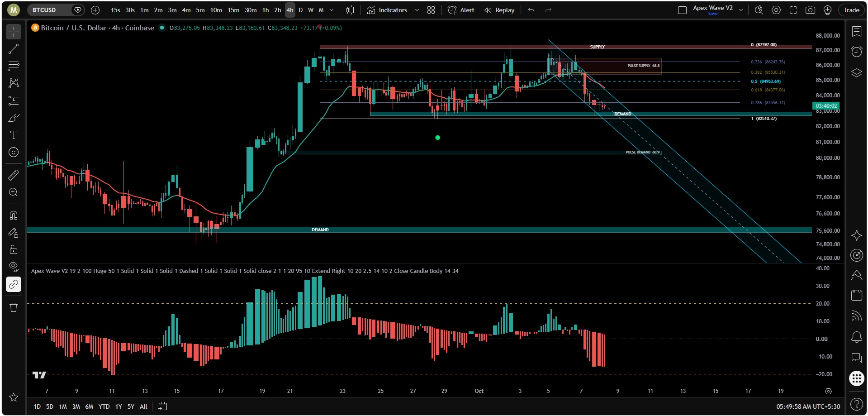
Task: Open the object tree layers panel
Action: click(857, 72)
